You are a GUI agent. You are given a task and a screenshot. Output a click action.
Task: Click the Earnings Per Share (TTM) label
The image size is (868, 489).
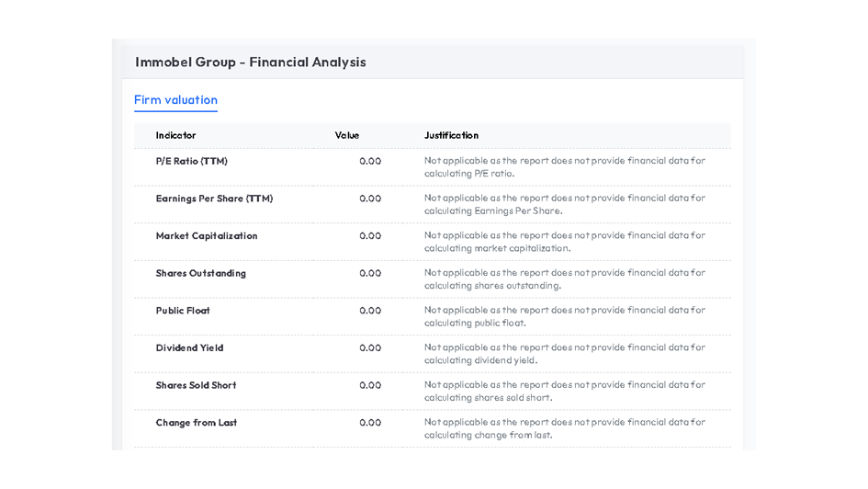[x=214, y=199]
